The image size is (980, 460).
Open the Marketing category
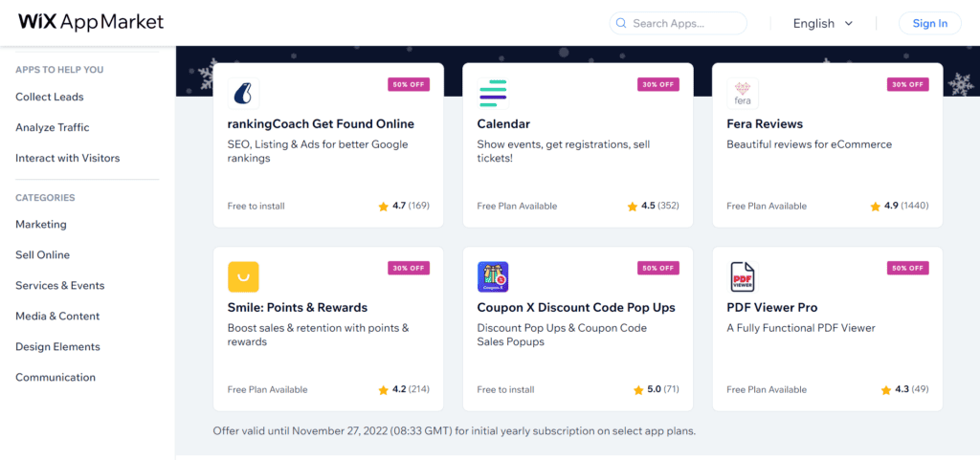[40, 224]
